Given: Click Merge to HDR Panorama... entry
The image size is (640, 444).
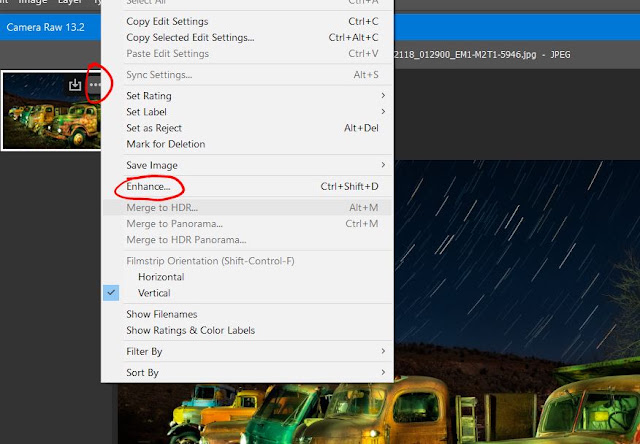Looking at the screenshot, I should coord(247,240).
